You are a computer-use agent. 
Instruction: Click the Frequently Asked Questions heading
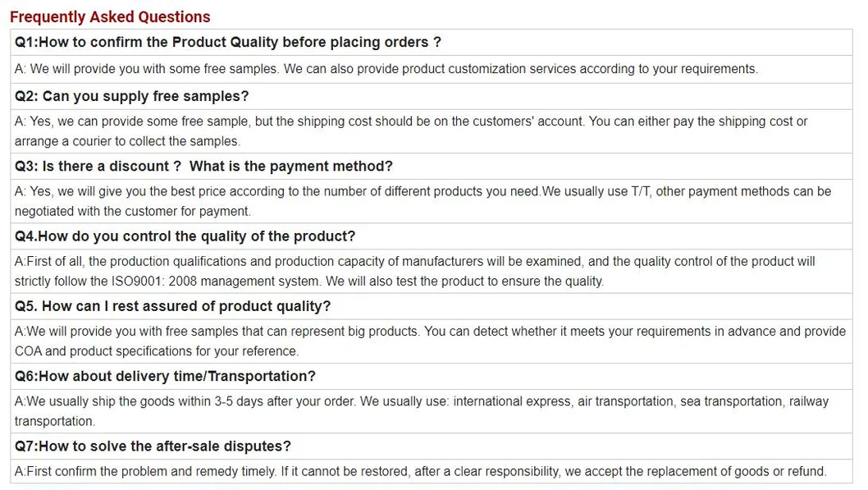tap(110, 16)
